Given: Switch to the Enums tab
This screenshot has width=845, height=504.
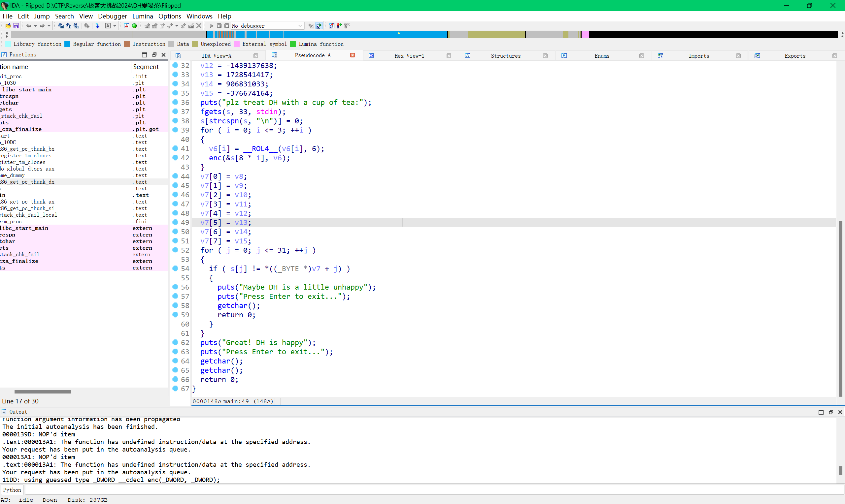Looking at the screenshot, I should tap(602, 56).
